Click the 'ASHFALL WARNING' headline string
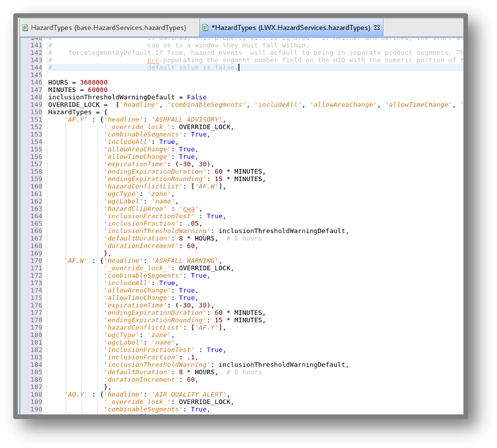This screenshot has width=497, height=448. (185, 261)
